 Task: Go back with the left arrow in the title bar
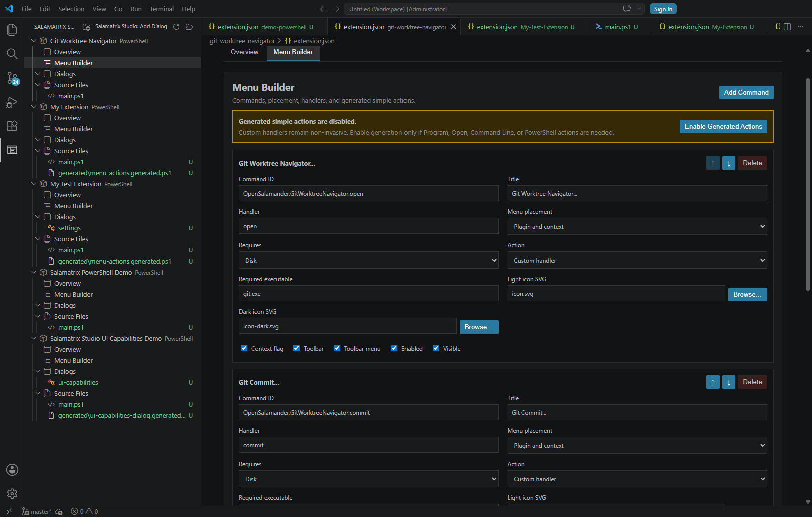tap(323, 9)
